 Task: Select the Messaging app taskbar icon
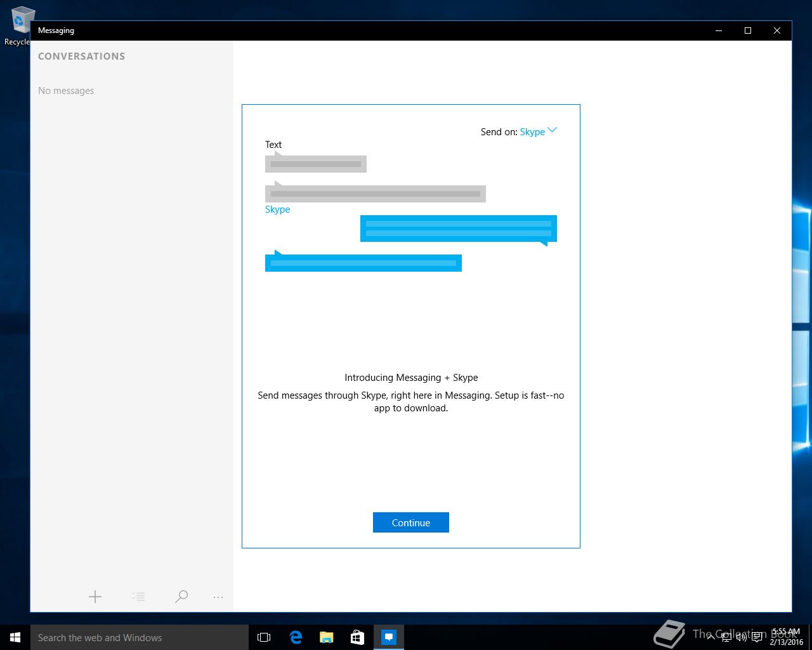389,637
